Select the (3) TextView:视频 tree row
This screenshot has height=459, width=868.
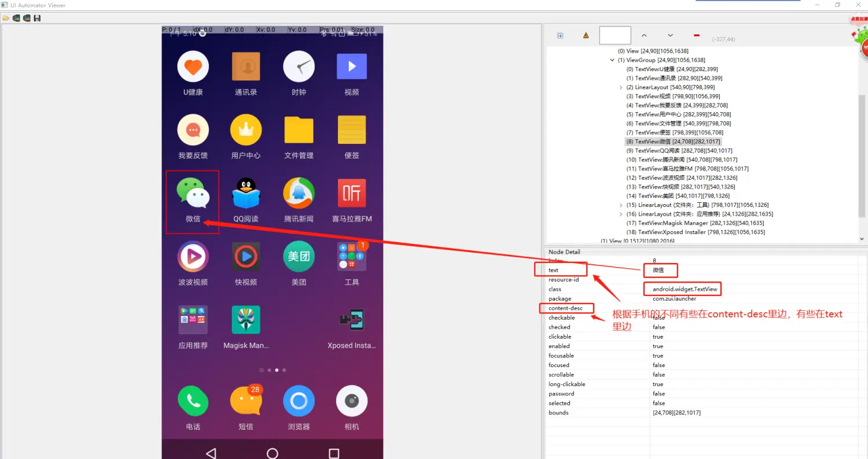673,97
